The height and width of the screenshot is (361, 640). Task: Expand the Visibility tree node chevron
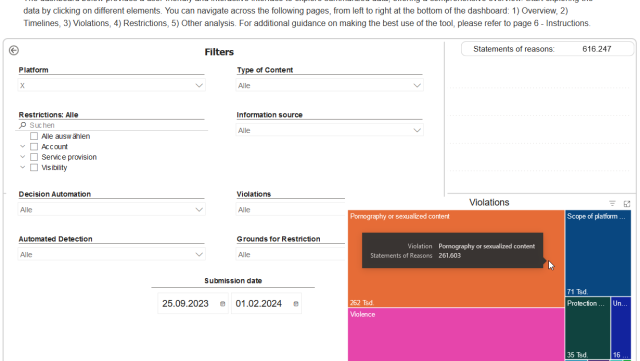click(22, 167)
